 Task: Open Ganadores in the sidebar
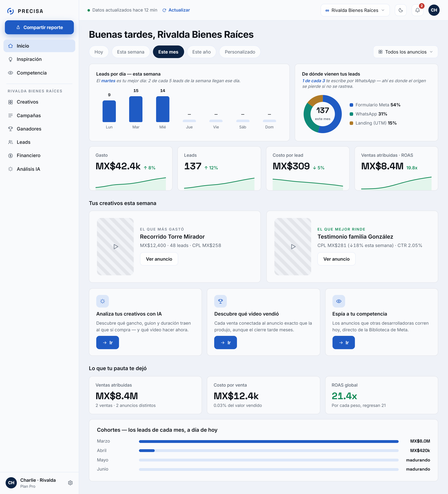pyautogui.click(x=39, y=129)
